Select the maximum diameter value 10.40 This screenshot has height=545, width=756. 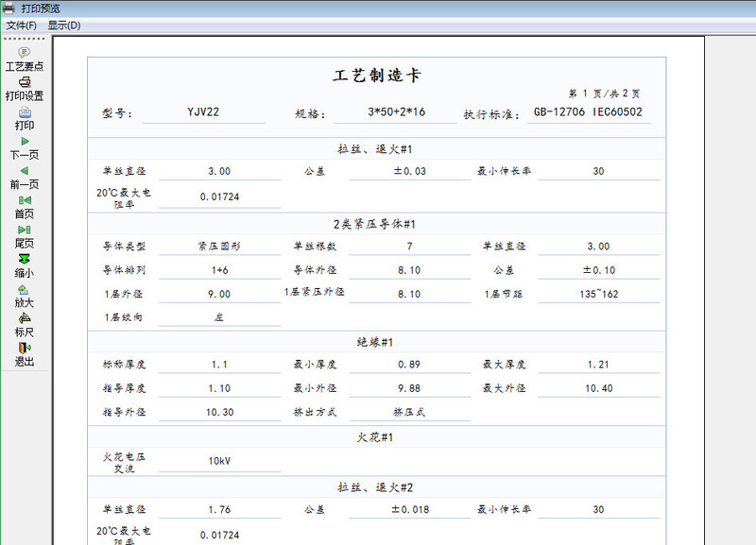coord(599,388)
